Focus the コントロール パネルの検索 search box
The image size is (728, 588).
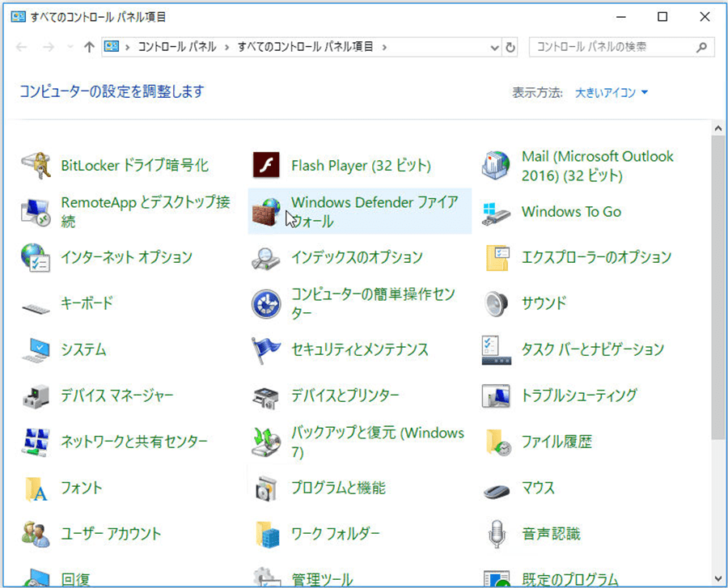tap(622, 47)
